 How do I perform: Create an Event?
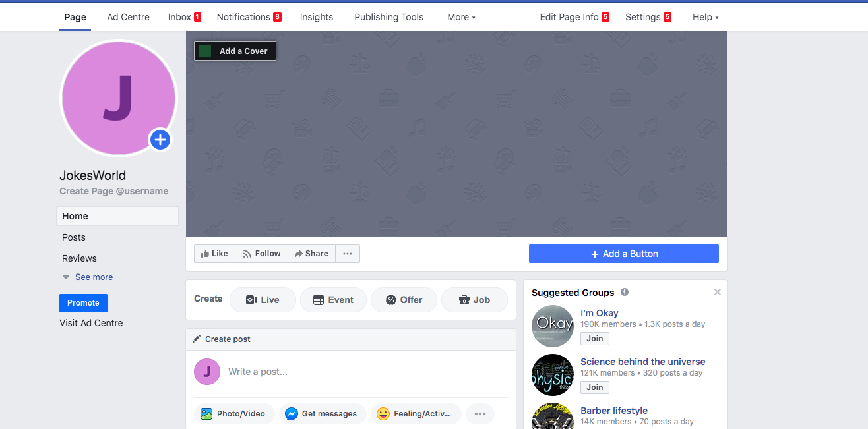(x=333, y=300)
